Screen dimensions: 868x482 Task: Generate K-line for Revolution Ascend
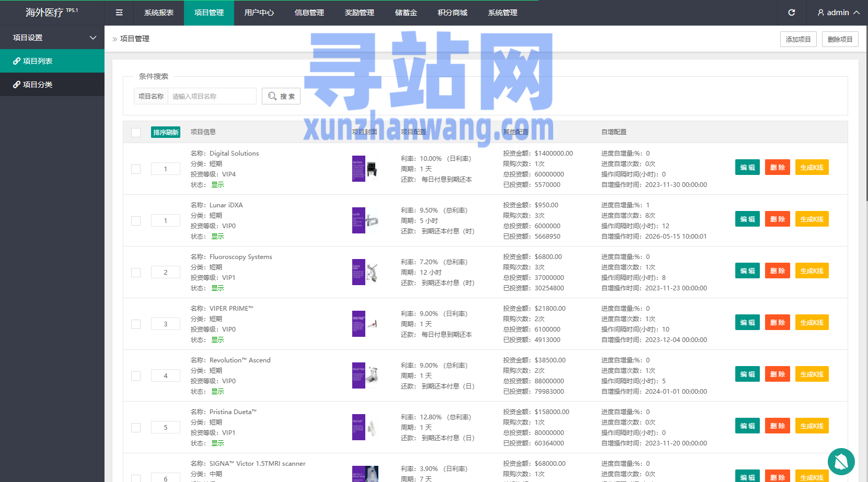point(812,374)
